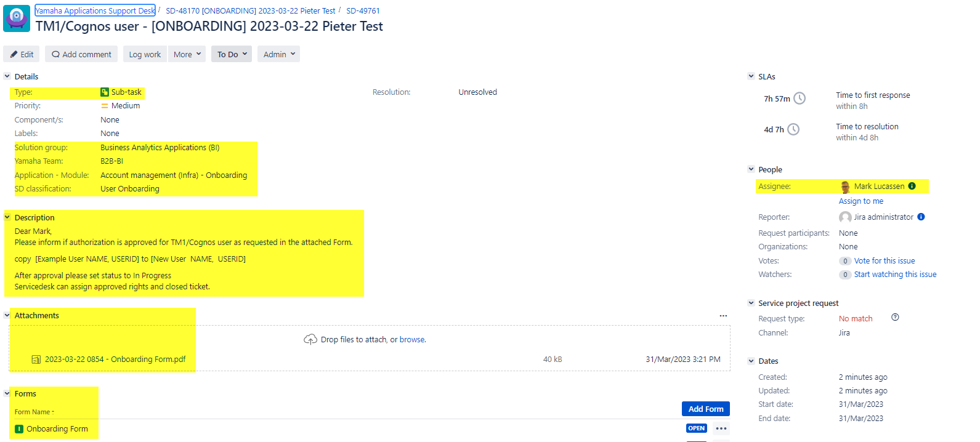Image resolution: width=980 pixels, height=442 pixels.
Task: Click the Account management (Infra) - Onboarding value
Action: click(174, 175)
